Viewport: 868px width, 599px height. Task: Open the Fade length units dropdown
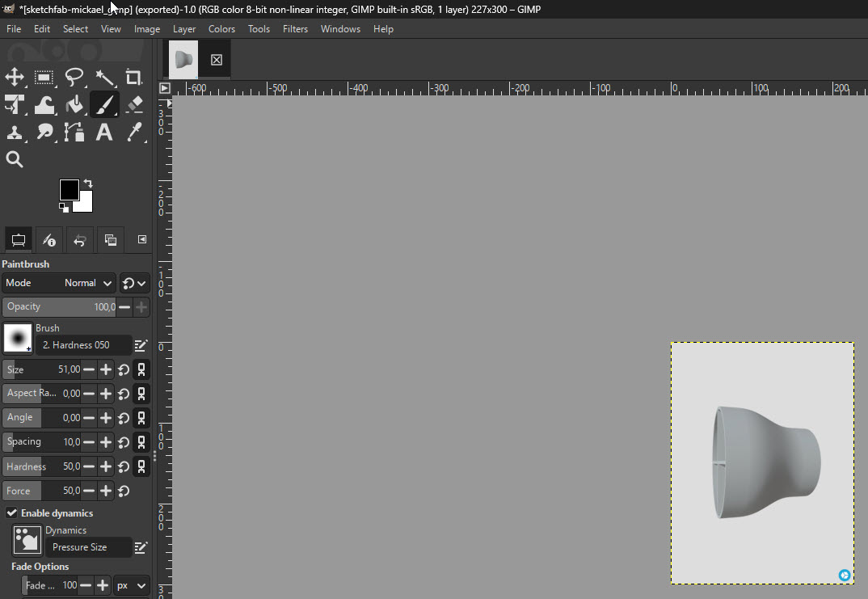tap(131, 585)
